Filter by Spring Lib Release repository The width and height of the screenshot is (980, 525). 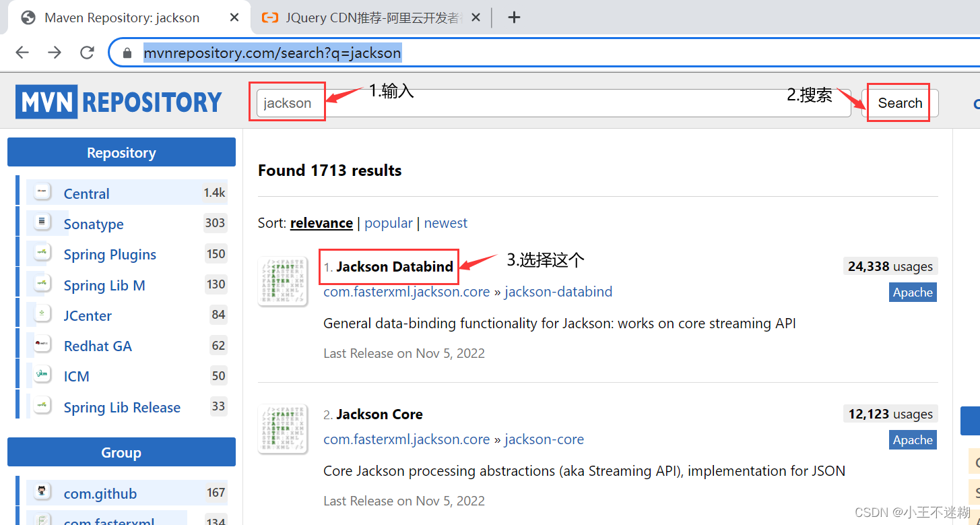(x=122, y=407)
